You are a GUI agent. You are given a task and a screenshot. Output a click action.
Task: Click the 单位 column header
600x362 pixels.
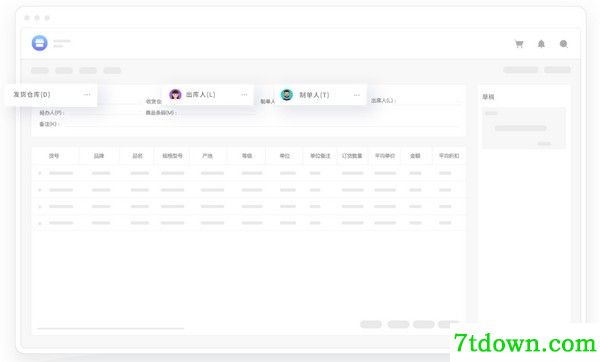point(285,156)
